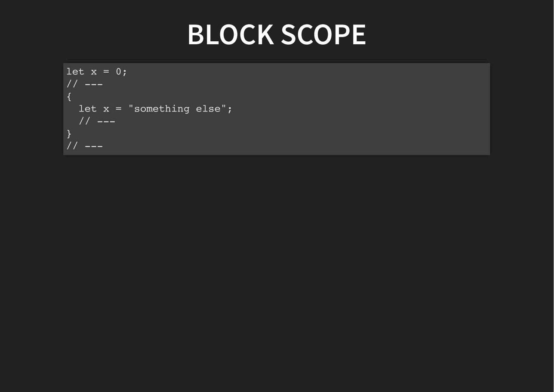Click the thin horizontal rule under the title
The height and width of the screenshot is (392, 554).
coord(277,60)
